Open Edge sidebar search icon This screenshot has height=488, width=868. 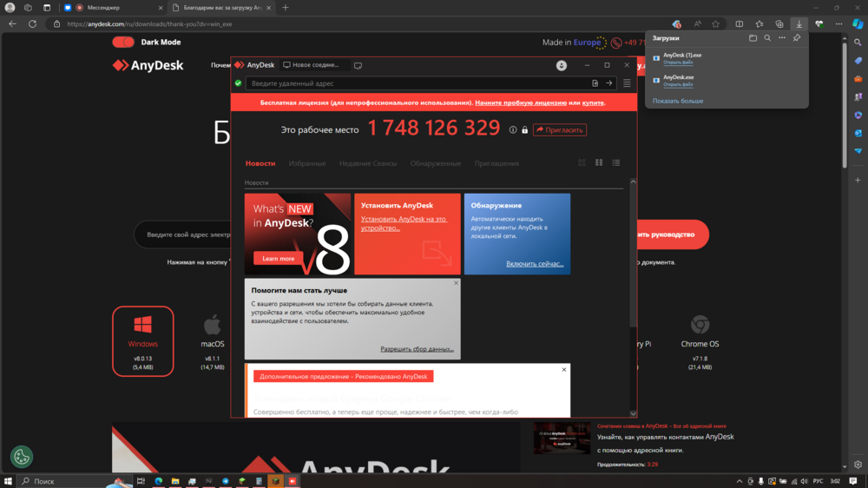(858, 43)
